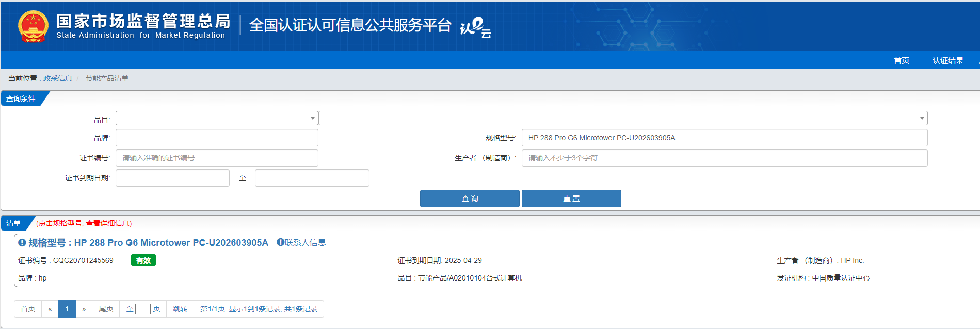The image size is (980, 329).
Task: Click the 国家市场监督管理总局 header title
Action: point(143,21)
